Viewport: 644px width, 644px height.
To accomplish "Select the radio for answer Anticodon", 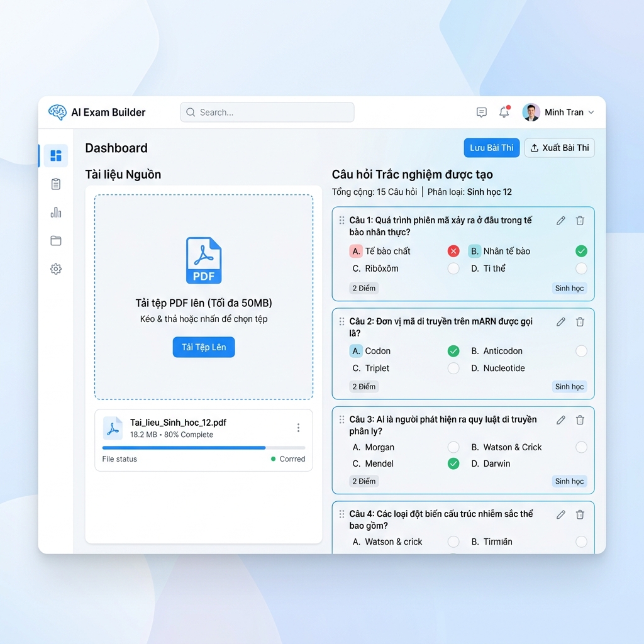I will pos(581,351).
